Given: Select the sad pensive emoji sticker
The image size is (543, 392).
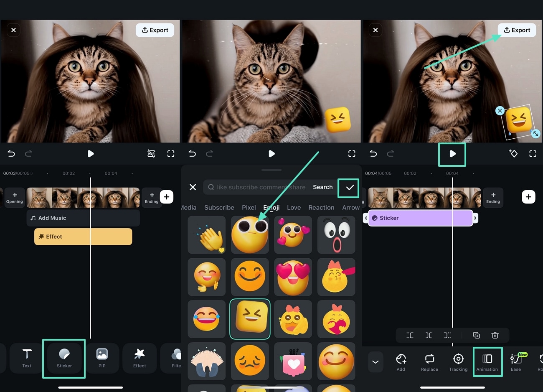Looking at the screenshot, I should 250,361.
